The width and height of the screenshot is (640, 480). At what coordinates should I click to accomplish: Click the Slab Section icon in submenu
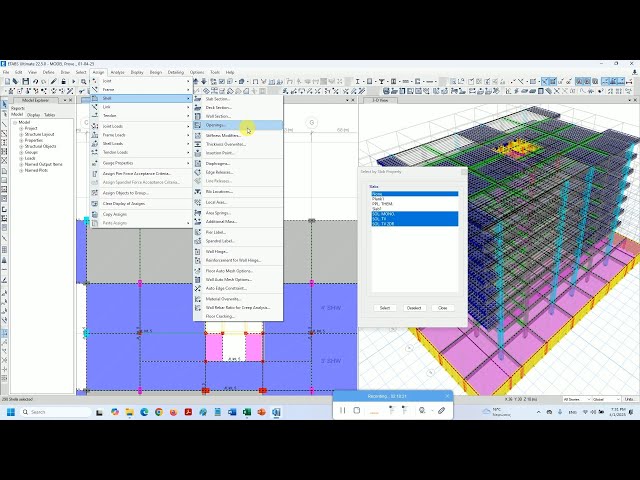tap(198, 99)
